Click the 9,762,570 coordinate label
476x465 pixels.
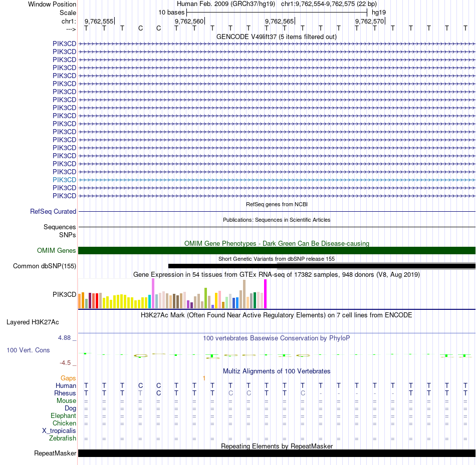pos(369,21)
